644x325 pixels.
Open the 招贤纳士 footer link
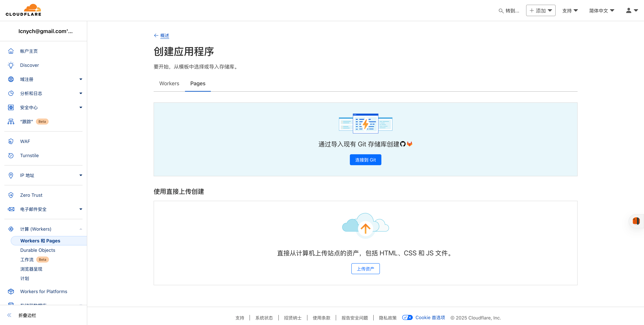293,318
